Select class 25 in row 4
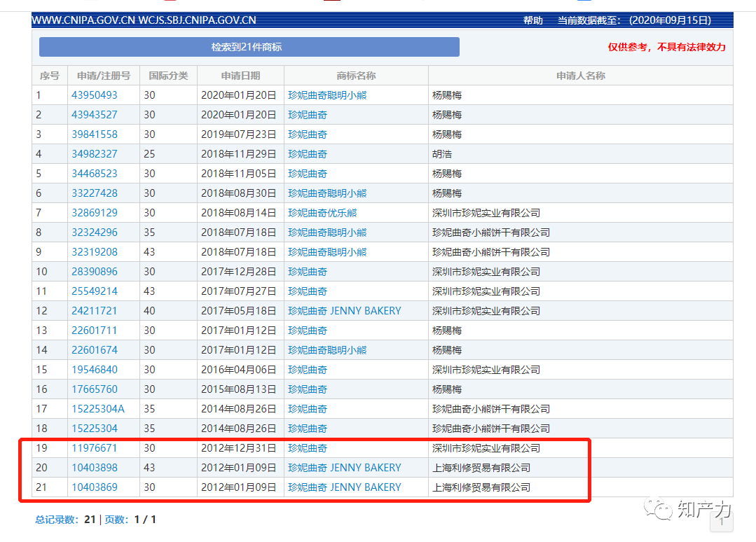 (x=149, y=154)
